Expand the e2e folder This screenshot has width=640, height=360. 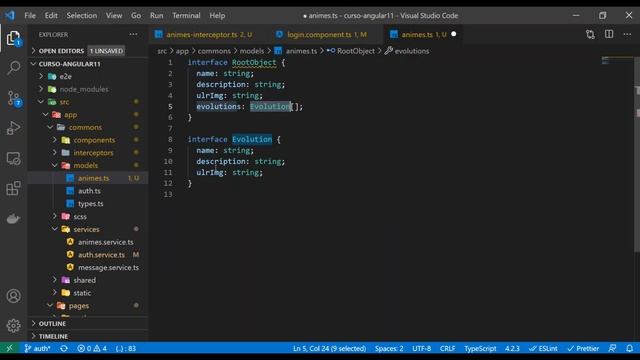point(88,76)
